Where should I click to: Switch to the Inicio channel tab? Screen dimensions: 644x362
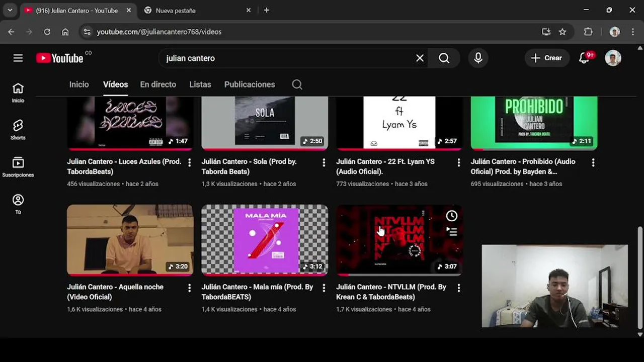pos(79,84)
